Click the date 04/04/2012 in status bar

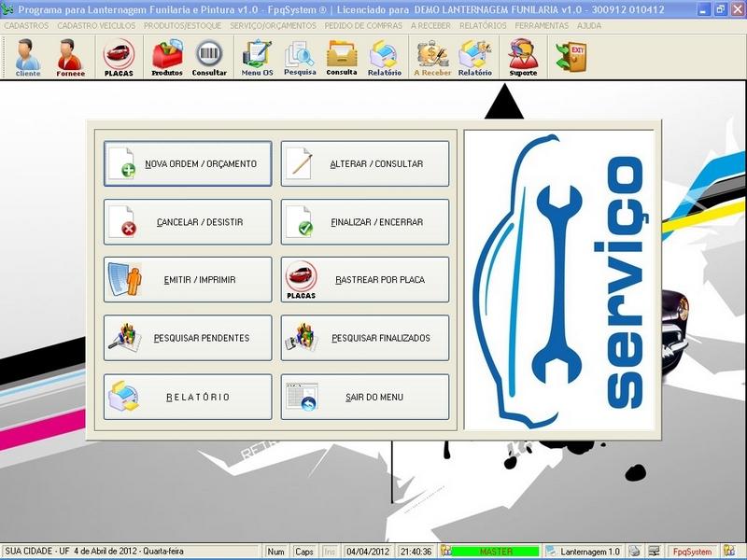pos(368,552)
